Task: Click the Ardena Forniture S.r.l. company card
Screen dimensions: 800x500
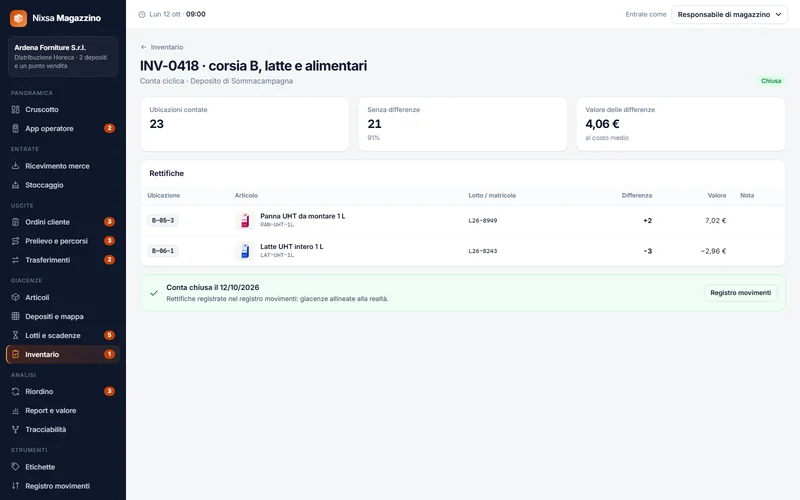Action: pyautogui.click(x=63, y=57)
